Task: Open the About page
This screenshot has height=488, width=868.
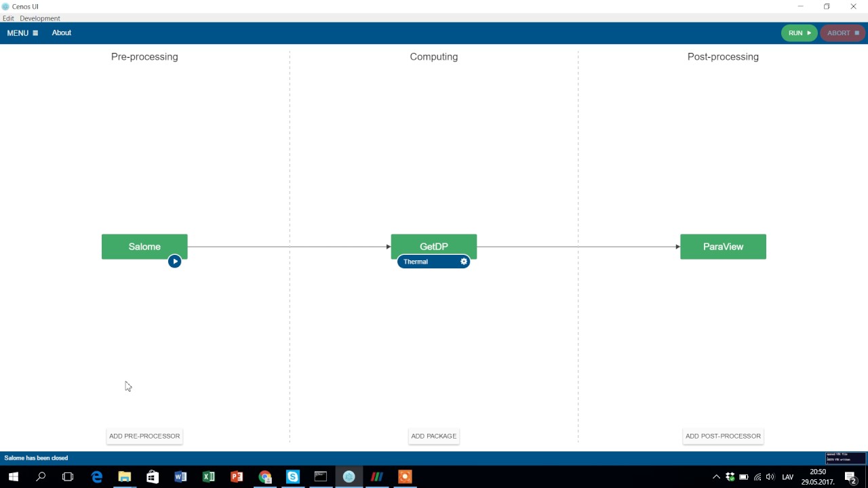Action: pyautogui.click(x=62, y=33)
